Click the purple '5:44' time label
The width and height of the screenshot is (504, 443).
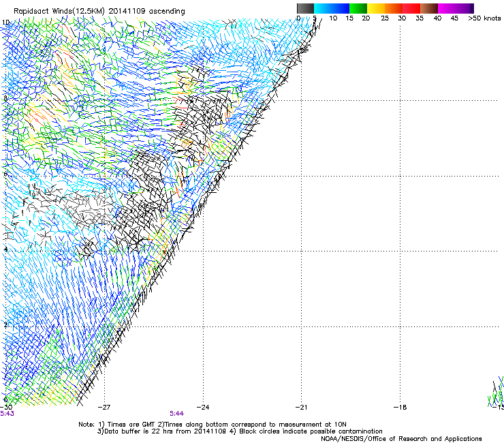coord(177,414)
